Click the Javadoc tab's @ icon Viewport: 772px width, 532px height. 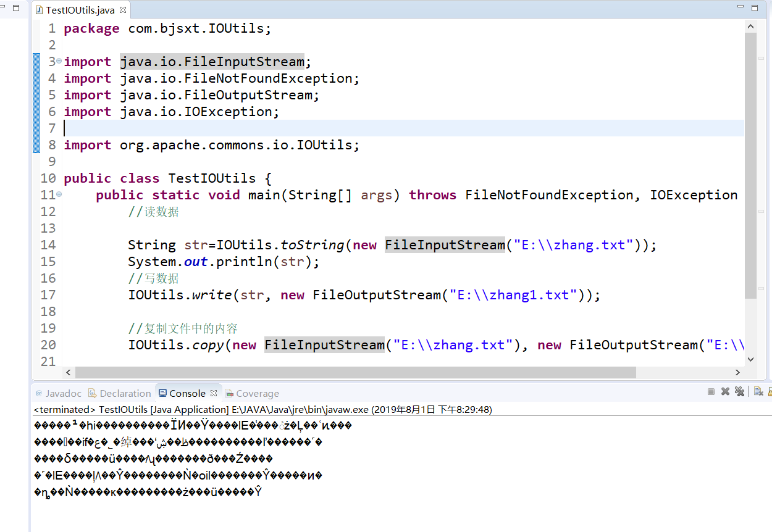(x=39, y=393)
